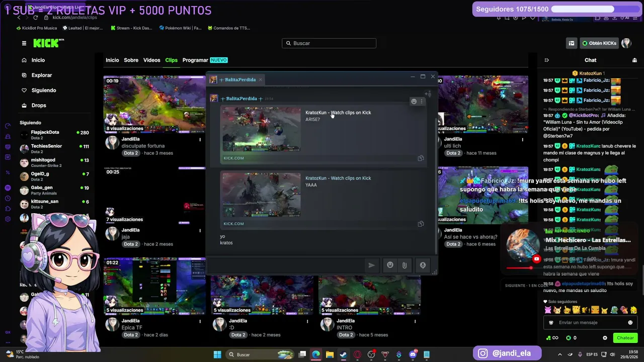This screenshot has height=362, width=644.
Task: Click the YouTube icon on the song widget
Action: pyautogui.click(x=536, y=259)
